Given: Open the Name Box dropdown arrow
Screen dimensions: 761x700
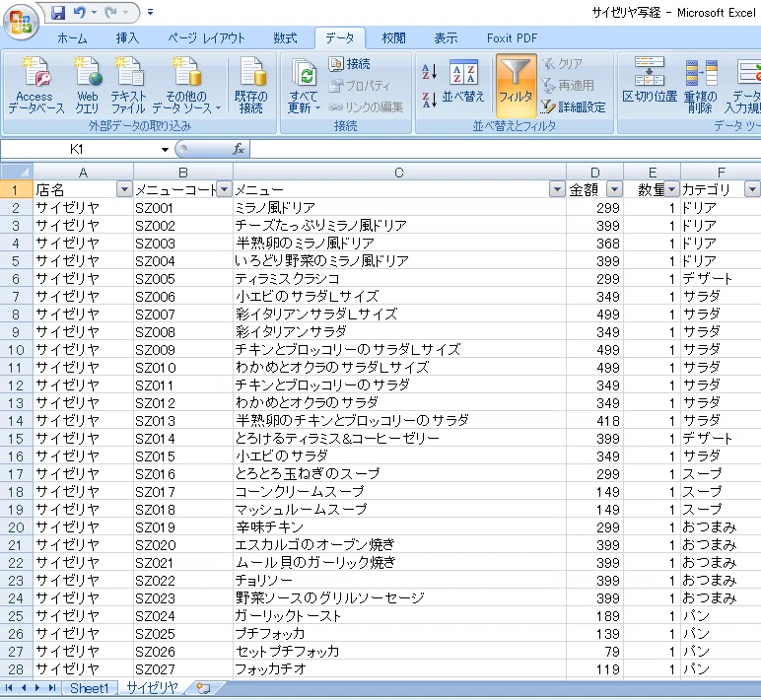Looking at the screenshot, I should pyautogui.click(x=165, y=150).
